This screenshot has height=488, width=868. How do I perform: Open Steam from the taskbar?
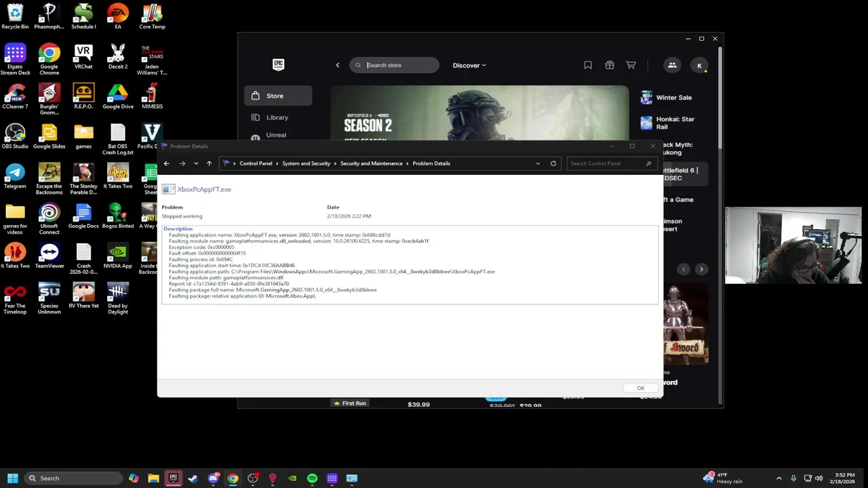click(x=193, y=478)
